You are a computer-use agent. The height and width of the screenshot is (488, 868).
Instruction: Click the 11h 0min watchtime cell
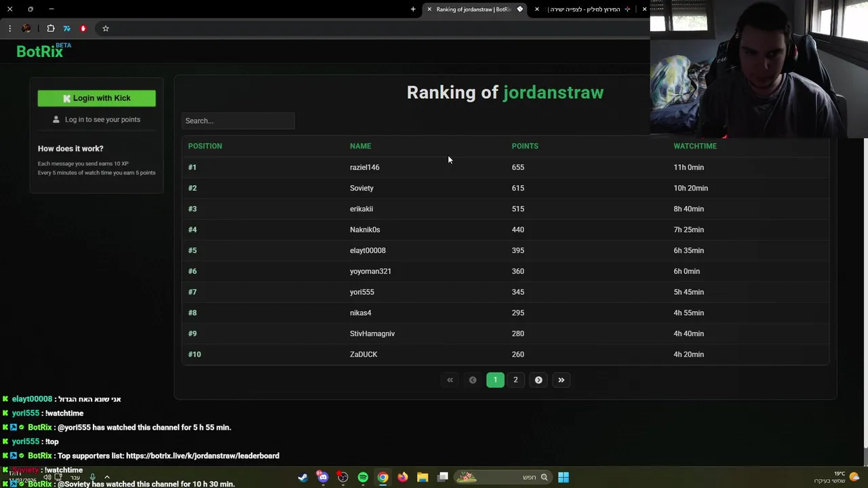688,167
